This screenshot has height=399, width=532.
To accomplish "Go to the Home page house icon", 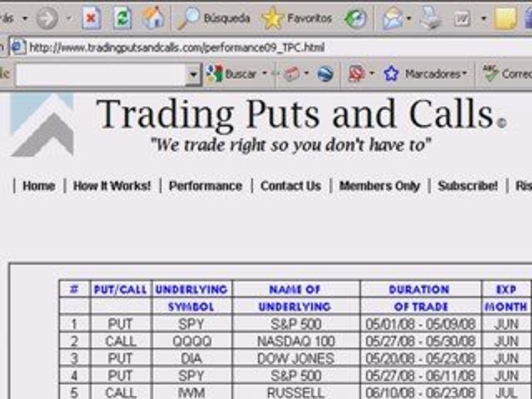I will tap(153, 18).
